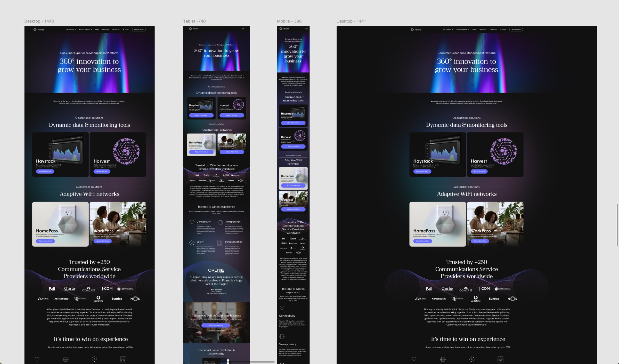The width and height of the screenshot is (619, 364).
Task: Click OPEN wireless logo in Tablet -740 frame
Action: (216, 270)
